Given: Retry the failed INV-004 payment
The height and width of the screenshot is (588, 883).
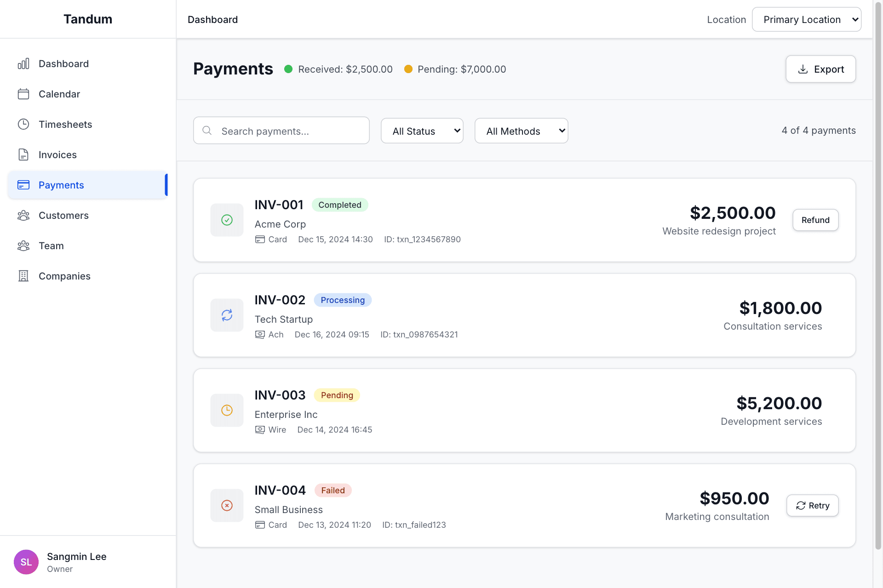Looking at the screenshot, I should click(x=812, y=506).
